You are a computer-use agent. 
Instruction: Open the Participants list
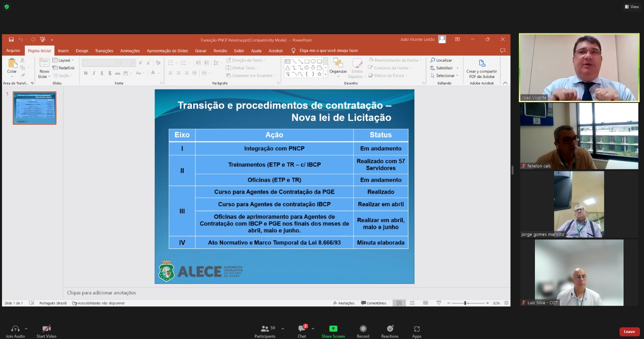click(265, 329)
